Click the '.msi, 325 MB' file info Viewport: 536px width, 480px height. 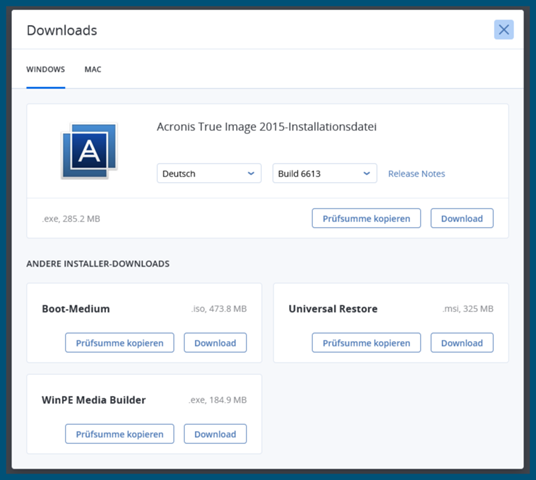468,309
